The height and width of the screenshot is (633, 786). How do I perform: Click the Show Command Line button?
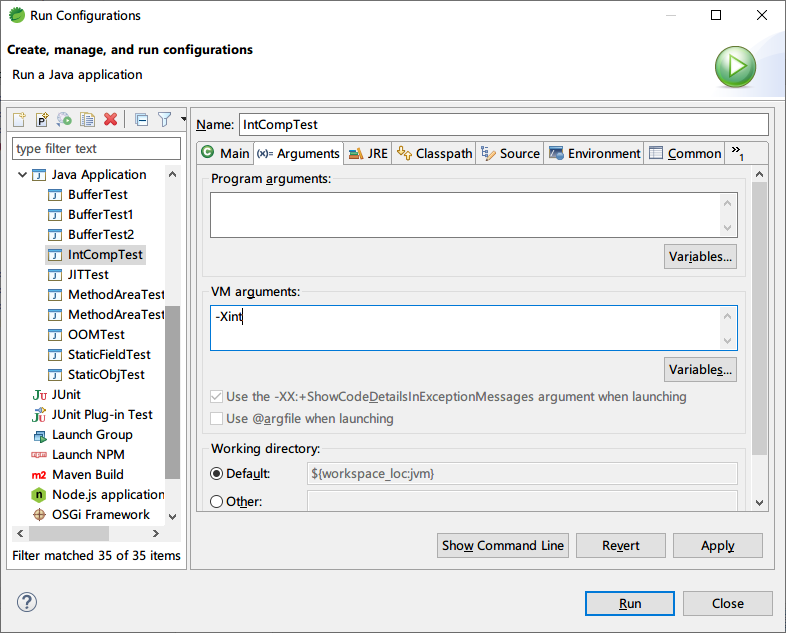(x=504, y=545)
